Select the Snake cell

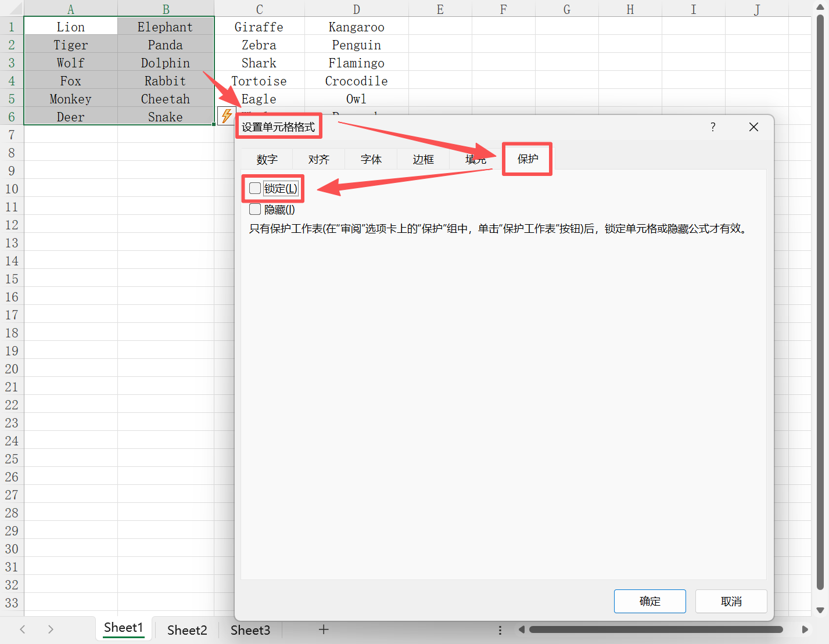[x=166, y=117]
